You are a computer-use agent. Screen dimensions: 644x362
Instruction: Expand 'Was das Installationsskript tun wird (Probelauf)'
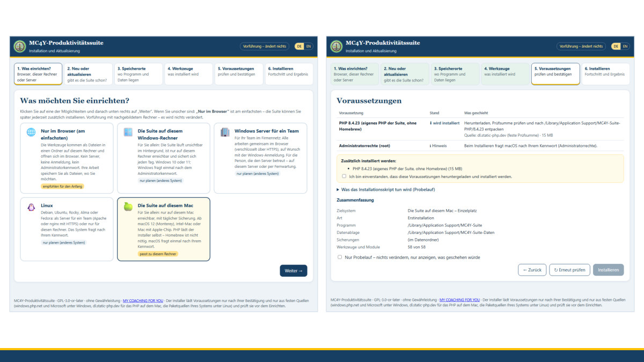coord(385,189)
